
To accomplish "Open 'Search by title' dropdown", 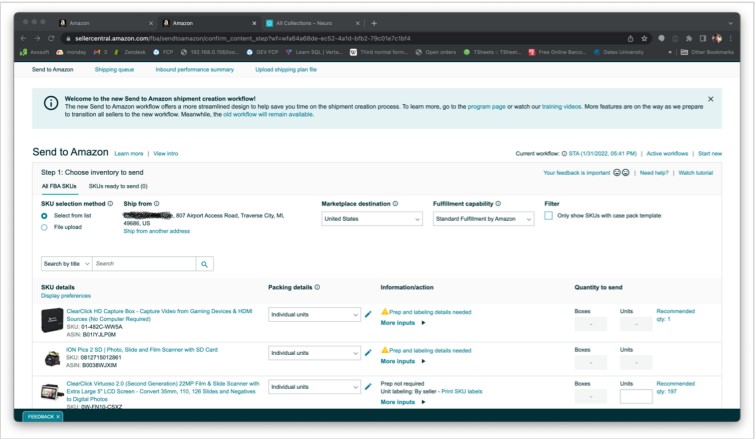I will click(x=66, y=264).
